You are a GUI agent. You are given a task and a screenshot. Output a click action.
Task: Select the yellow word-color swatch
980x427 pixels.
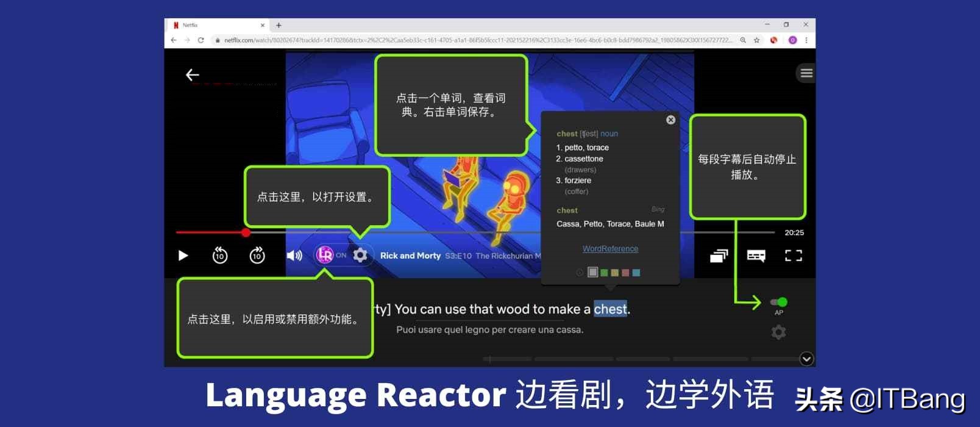(x=615, y=273)
